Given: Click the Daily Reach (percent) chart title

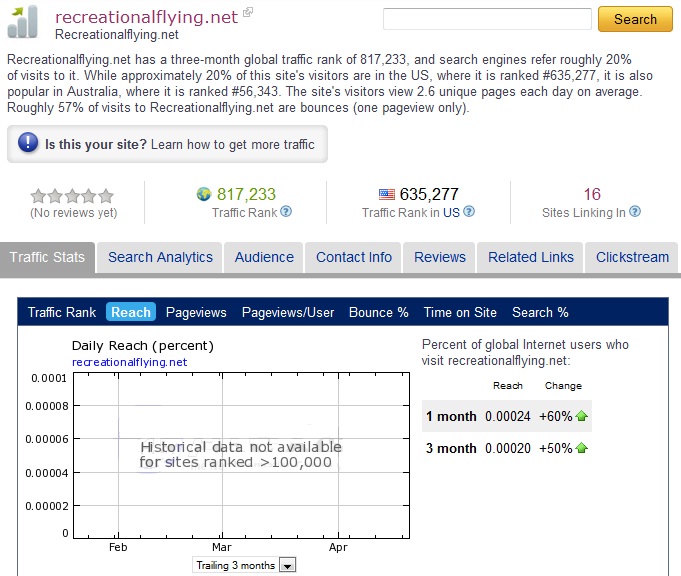Looking at the screenshot, I should coord(143,346).
